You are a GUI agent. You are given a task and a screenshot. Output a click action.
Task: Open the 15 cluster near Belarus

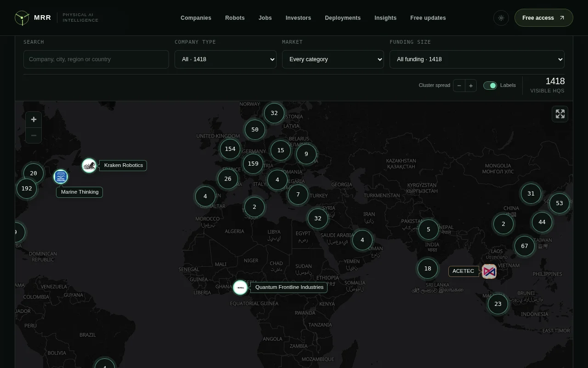(x=281, y=150)
